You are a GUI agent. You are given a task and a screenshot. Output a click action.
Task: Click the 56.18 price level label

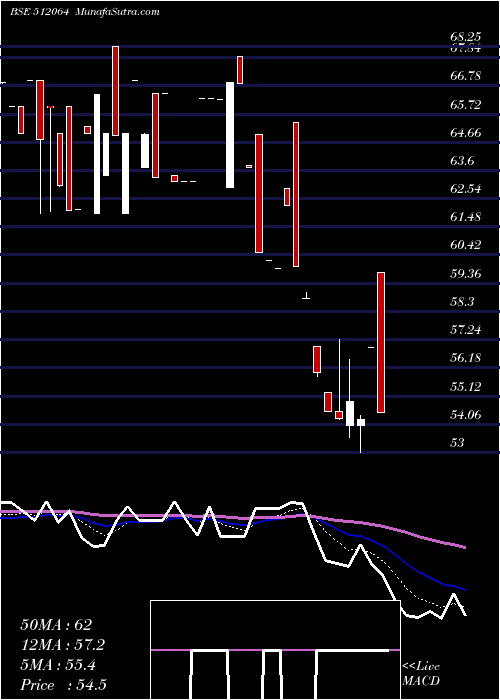[466, 358]
